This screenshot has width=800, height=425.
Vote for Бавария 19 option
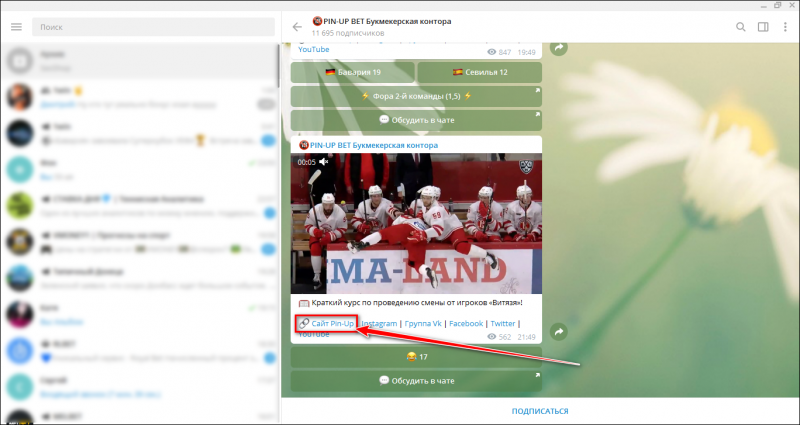pyautogui.click(x=353, y=72)
